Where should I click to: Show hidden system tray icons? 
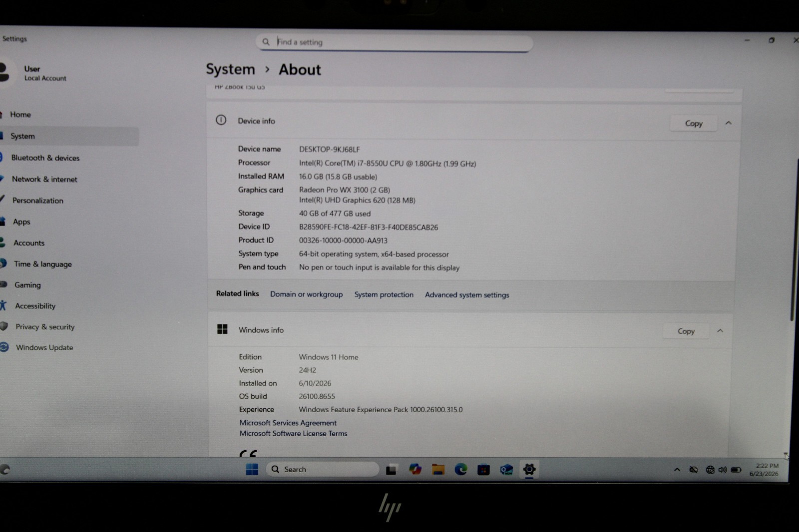point(677,470)
